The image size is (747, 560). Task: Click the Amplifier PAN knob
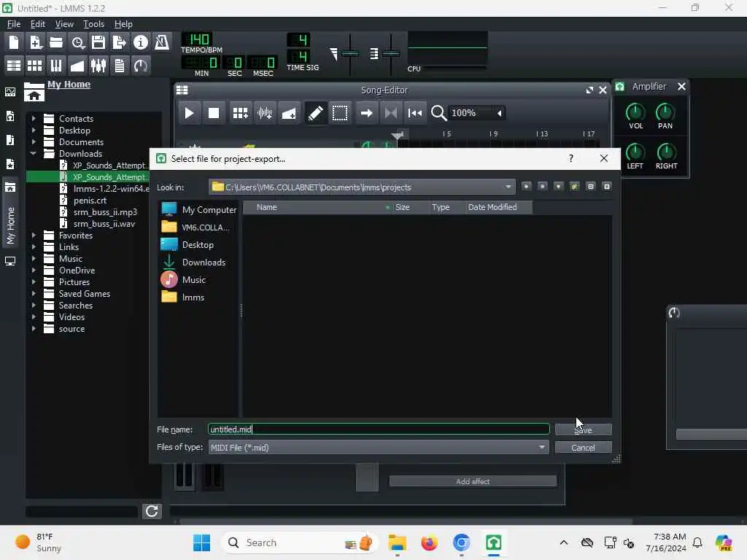pos(665,112)
